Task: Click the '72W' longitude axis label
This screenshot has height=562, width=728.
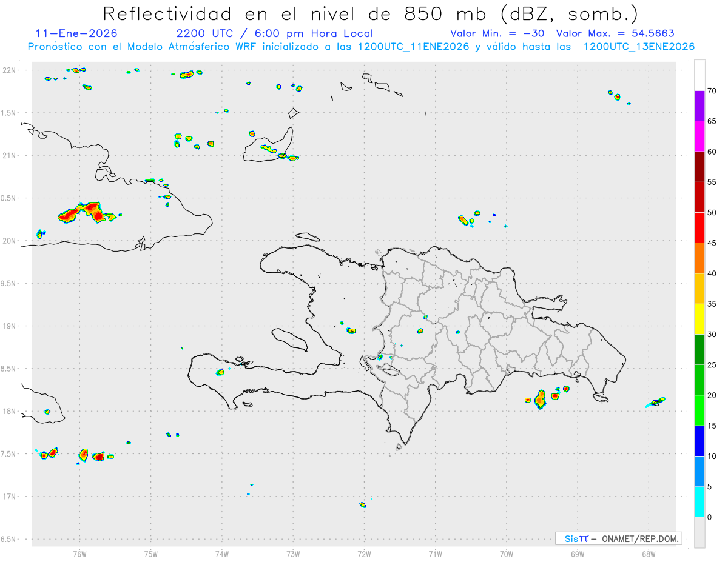Action: 364,554
